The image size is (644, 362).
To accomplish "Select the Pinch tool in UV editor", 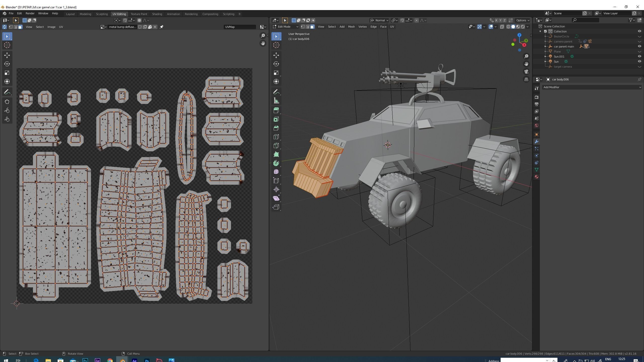I will (x=7, y=119).
